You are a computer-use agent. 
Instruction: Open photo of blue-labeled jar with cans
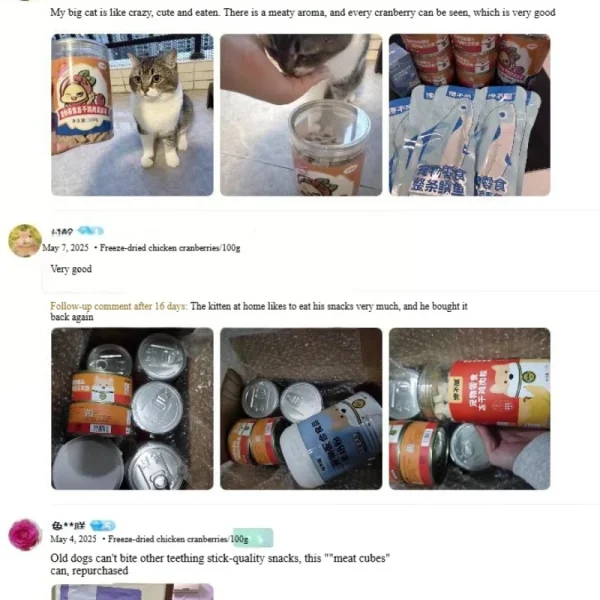[301, 409]
